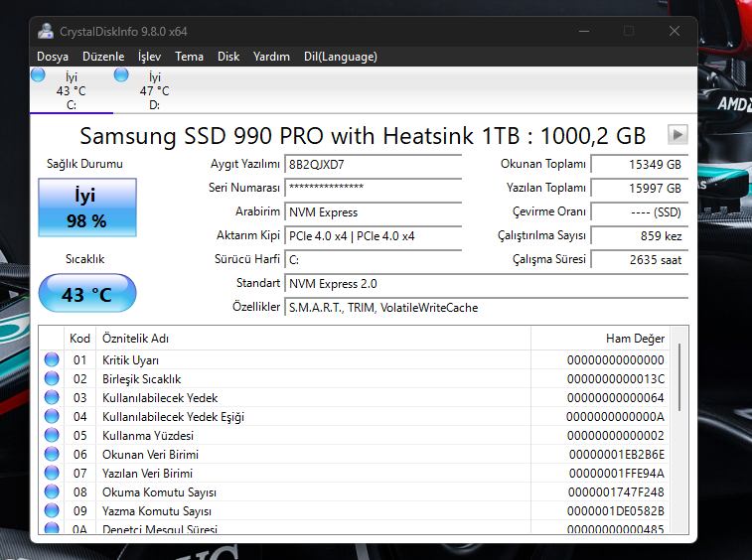Click the status orb for Kritik Uyarı row

52,359
